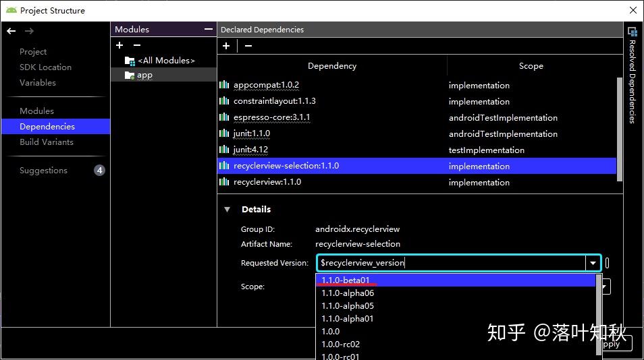Click the Android Studio logo in title bar
644x360 pixels.
pos(11,10)
